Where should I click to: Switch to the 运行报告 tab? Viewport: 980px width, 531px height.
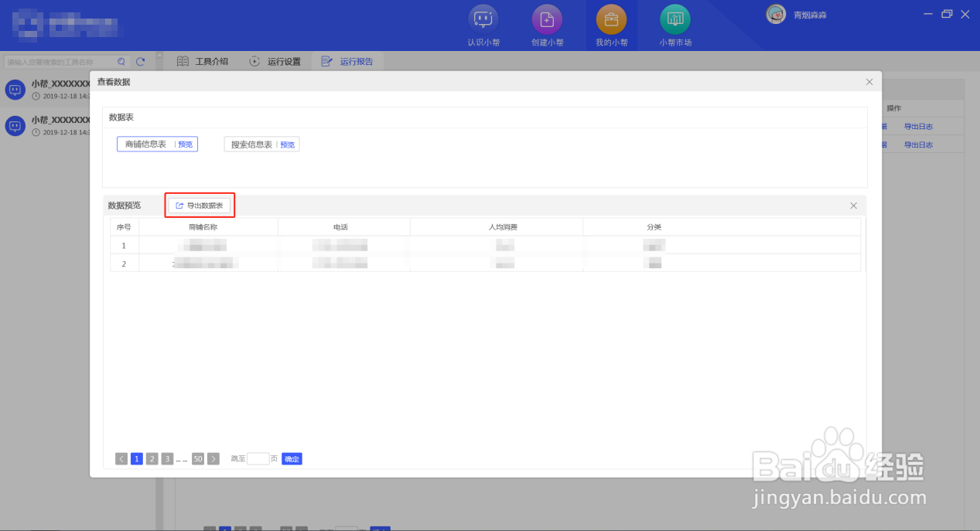[x=347, y=61]
